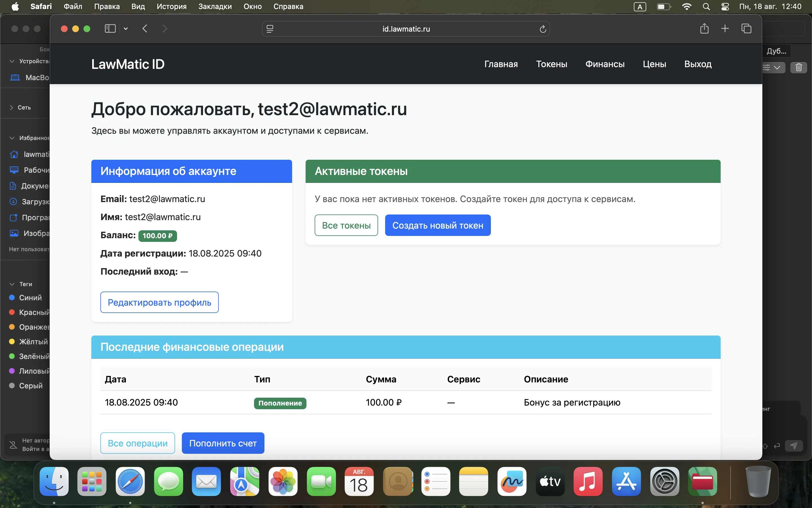Open the sidebar dropdown arrow in the Safari toolbar
The height and width of the screenshot is (508, 812).
point(126,29)
